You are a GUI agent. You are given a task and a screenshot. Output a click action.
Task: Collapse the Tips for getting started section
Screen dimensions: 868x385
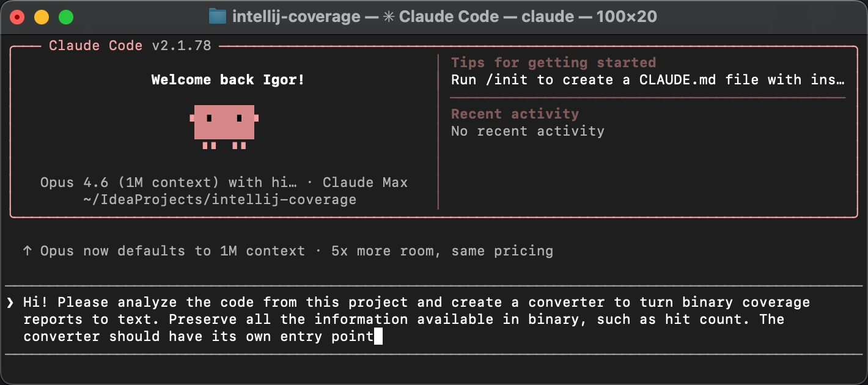click(x=553, y=62)
